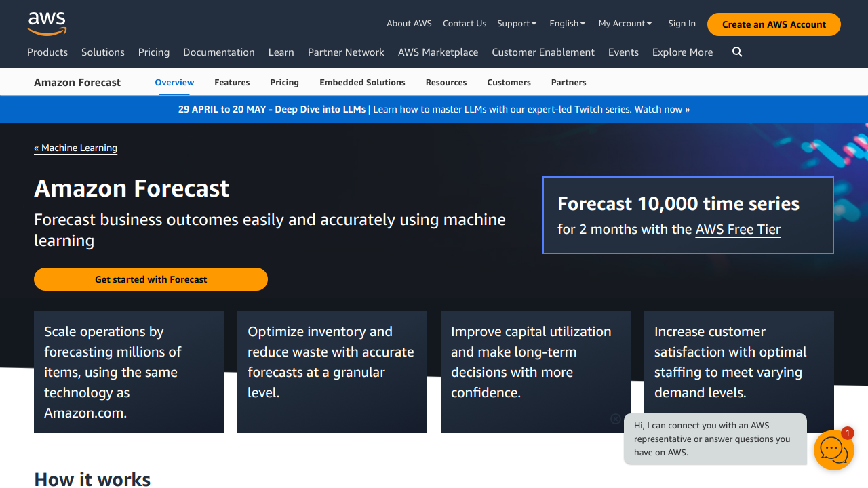The width and height of the screenshot is (868, 488).
Task: Click the Optimize inventory and reduce waste card
Action: pyautogui.click(x=332, y=372)
